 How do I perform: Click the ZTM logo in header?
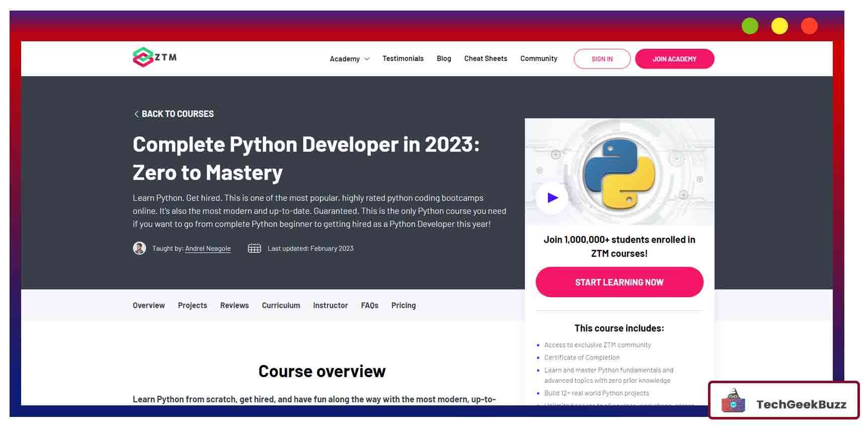154,57
